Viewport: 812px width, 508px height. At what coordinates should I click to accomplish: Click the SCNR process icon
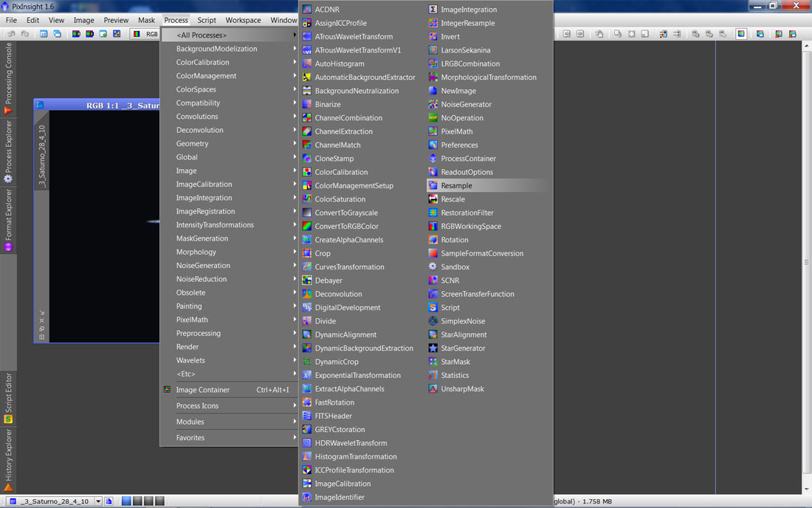433,281
